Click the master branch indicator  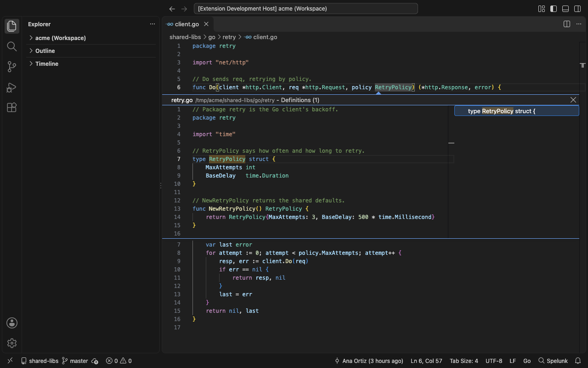coord(75,361)
